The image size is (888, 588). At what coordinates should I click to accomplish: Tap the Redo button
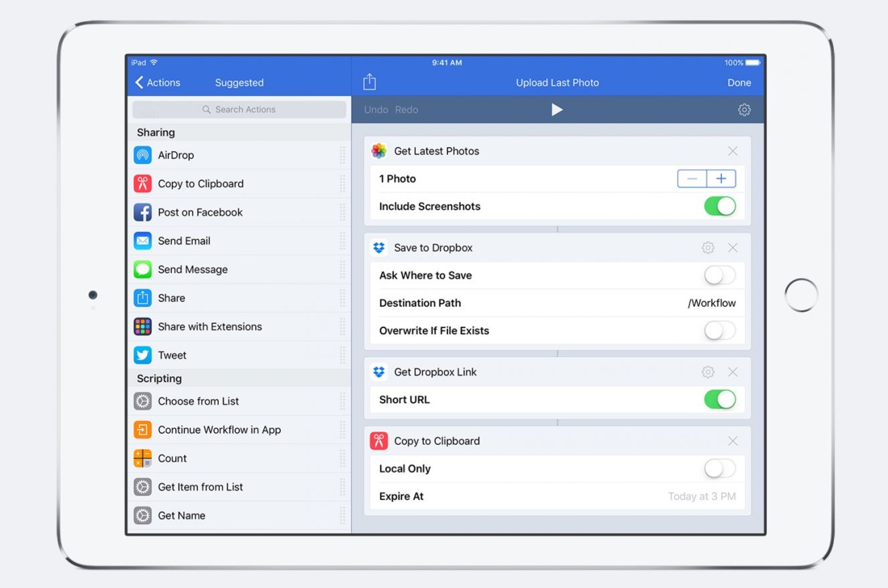pos(407,110)
